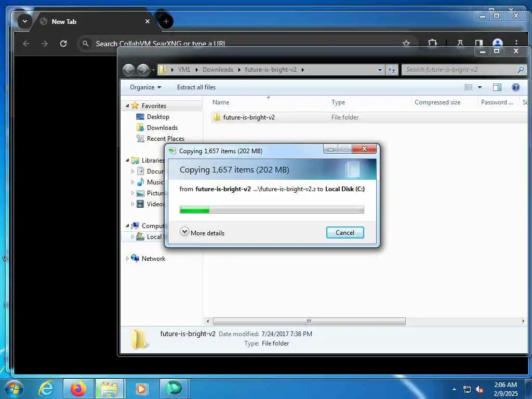Screen dimensions: 532x399
Task: Open Windows Explorer taskbar icon
Action: pos(109,389)
